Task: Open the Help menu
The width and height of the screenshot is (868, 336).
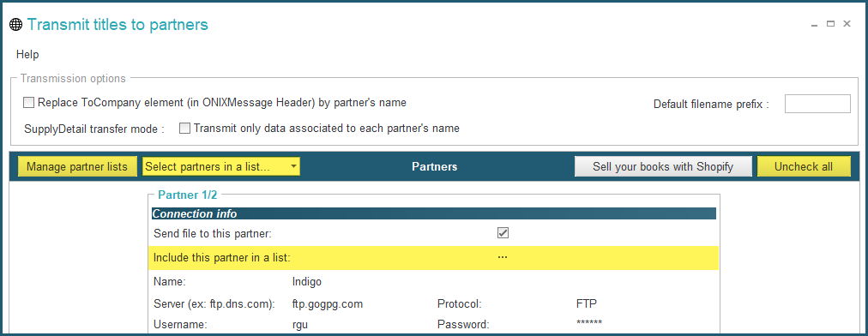Action: click(27, 54)
